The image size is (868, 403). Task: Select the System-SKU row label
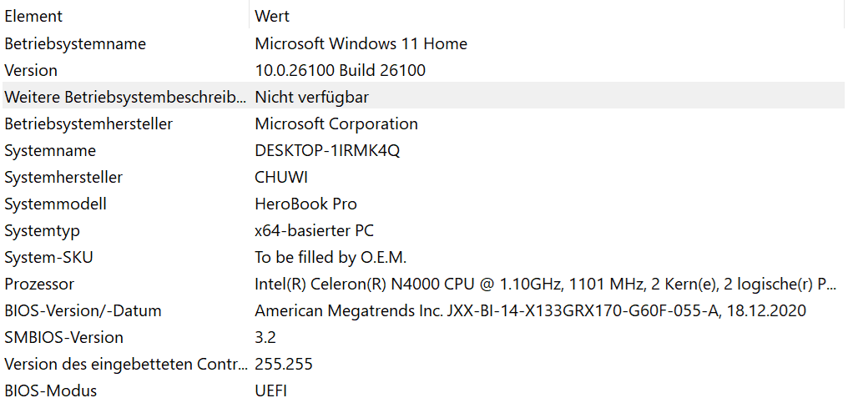point(48,257)
